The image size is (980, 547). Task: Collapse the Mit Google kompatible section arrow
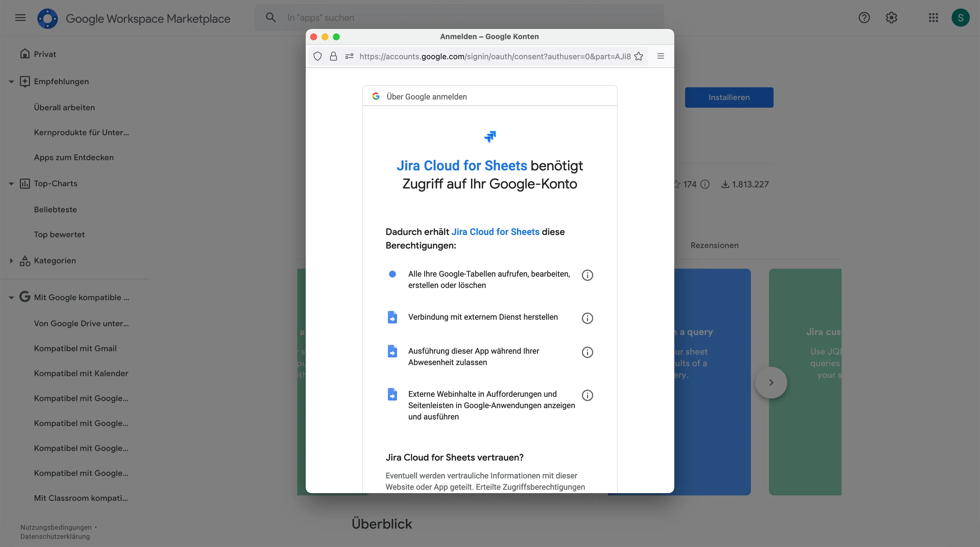click(11, 298)
